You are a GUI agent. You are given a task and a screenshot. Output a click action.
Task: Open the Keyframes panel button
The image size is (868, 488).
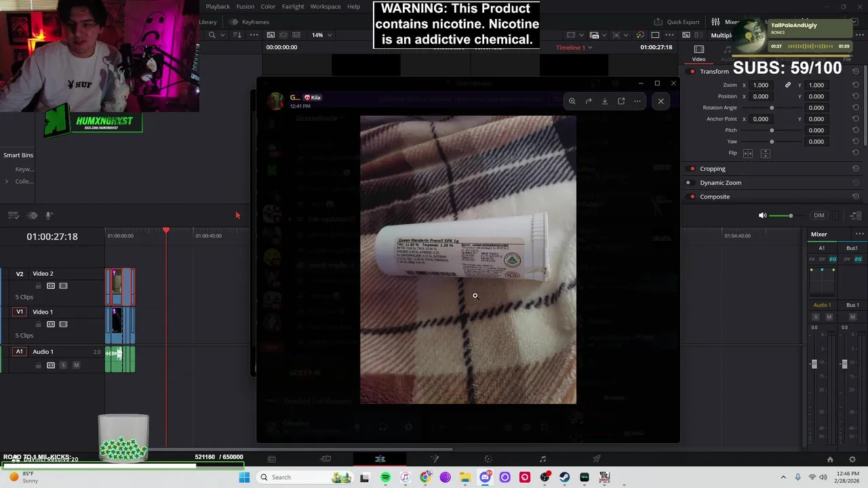coord(250,22)
